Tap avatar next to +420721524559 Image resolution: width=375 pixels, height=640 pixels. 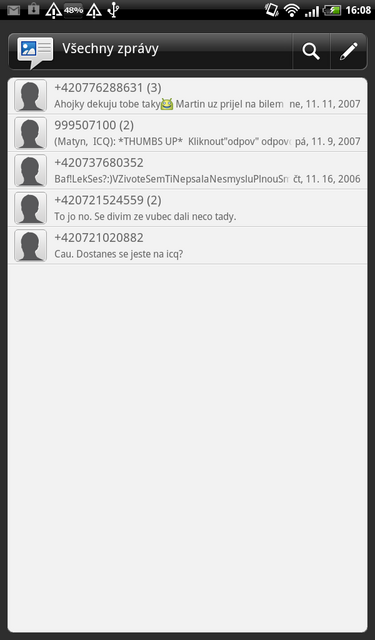click(31, 208)
